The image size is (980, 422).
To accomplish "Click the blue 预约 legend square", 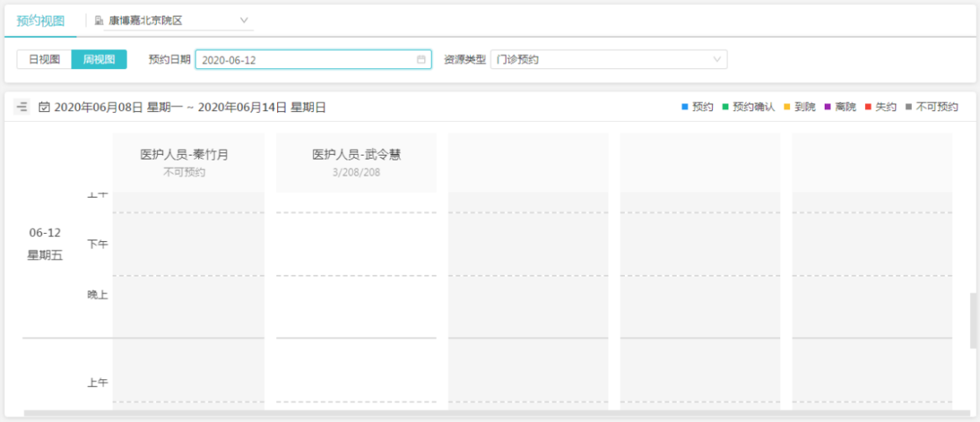I will click(x=684, y=107).
